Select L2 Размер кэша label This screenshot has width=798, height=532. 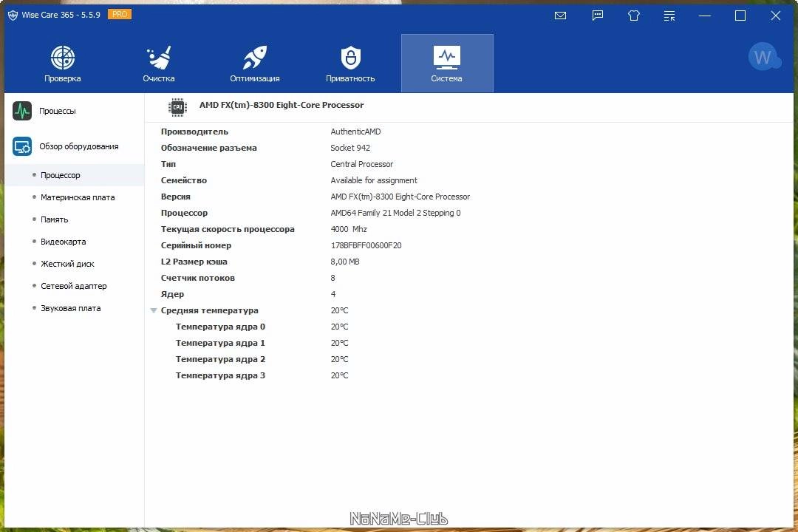pyautogui.click(x=194, y=262)
